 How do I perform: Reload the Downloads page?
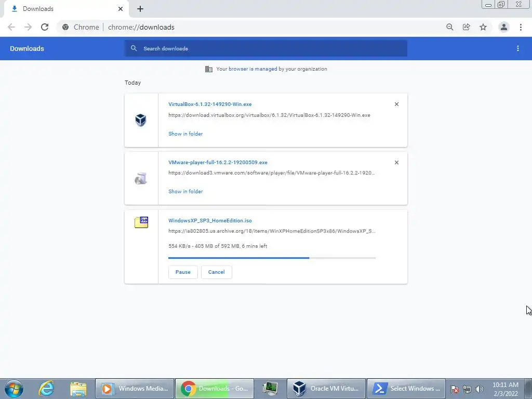(45, 27)
